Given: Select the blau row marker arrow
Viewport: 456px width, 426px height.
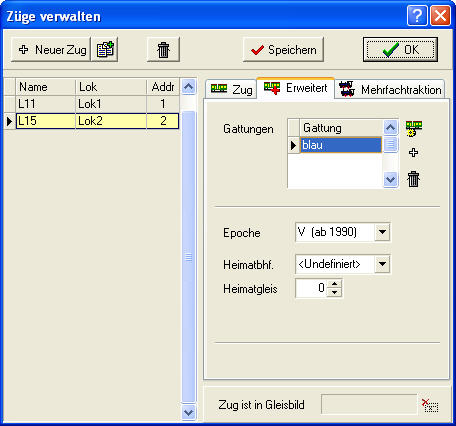Looking at the screenshot, I should [294, 145].
